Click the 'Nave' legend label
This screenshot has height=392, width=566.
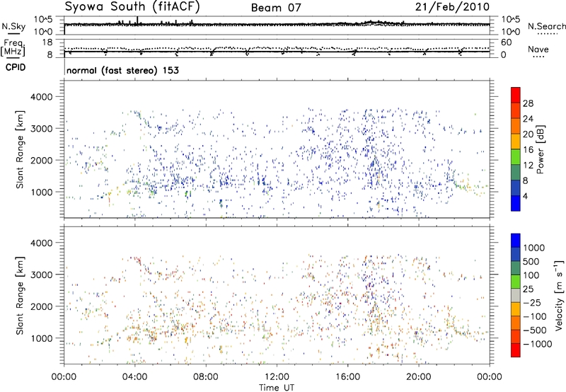(538, 49)
